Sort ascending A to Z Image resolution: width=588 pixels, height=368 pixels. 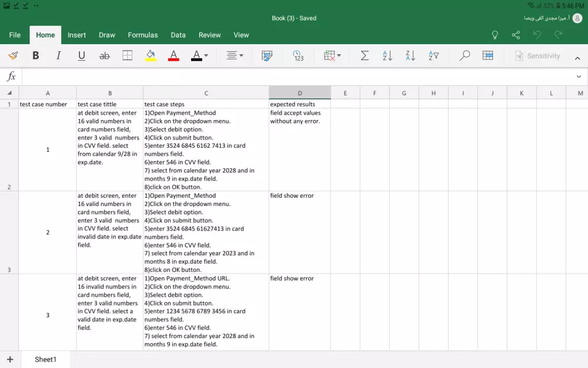387,56
